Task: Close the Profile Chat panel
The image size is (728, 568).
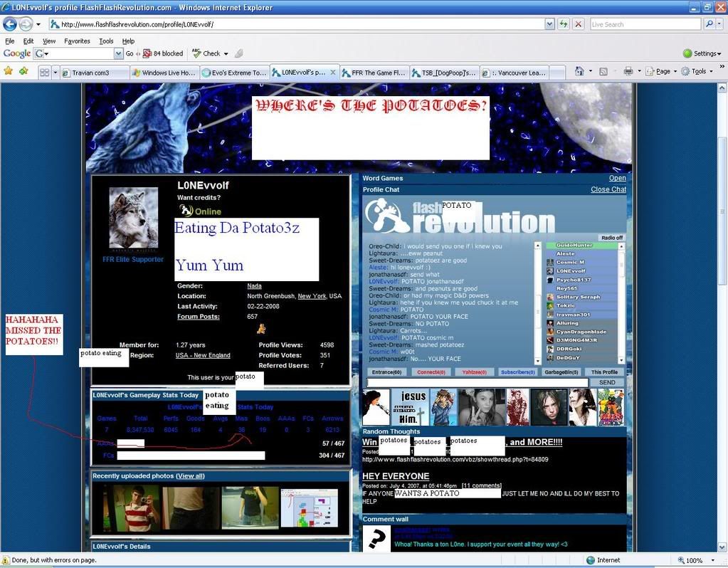Action: (608, 189)
